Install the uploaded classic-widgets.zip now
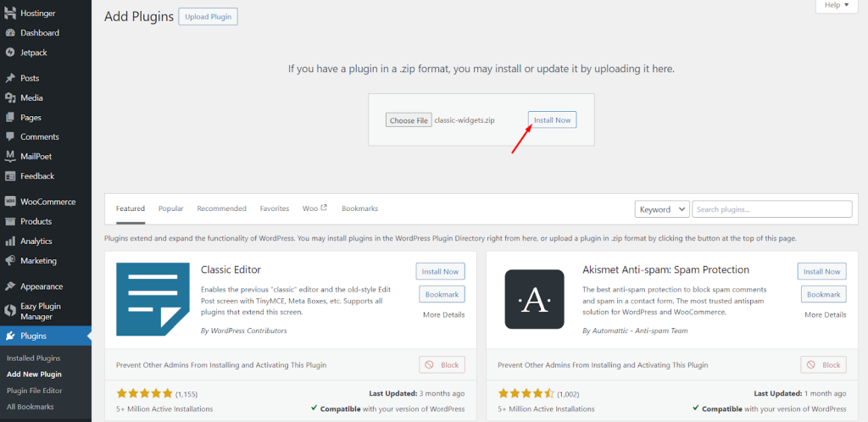This screenshot has width=868, height=422. [x=552, y=119]
